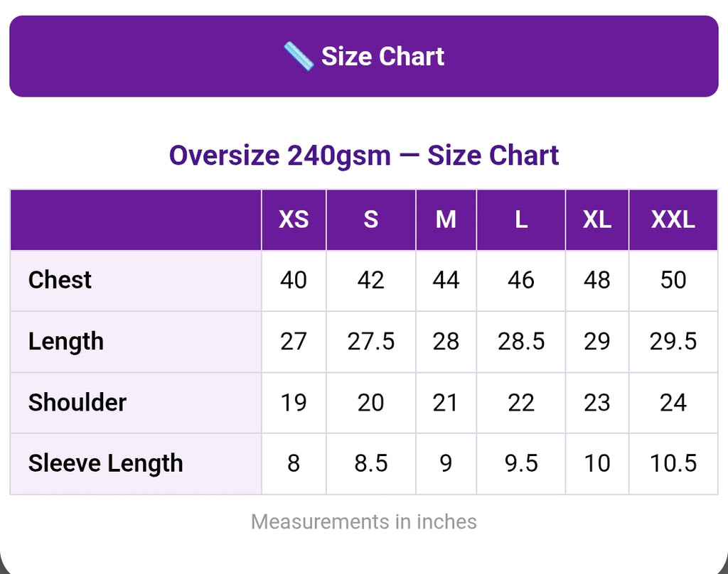The width and height of the screenshot is (728, 574).
Task: Select the Oversize 240gsm Size Chart heading
Action: 364,156
